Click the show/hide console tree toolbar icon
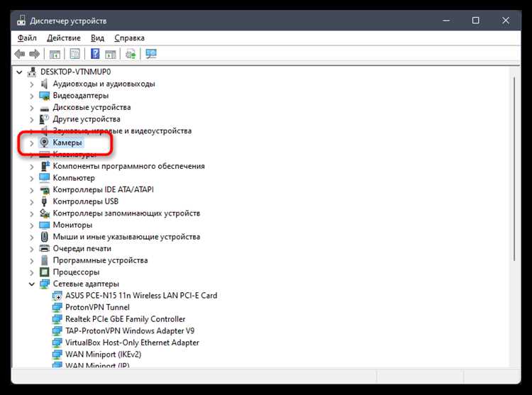This screenshot has height=395, width=532. (55, 54)
